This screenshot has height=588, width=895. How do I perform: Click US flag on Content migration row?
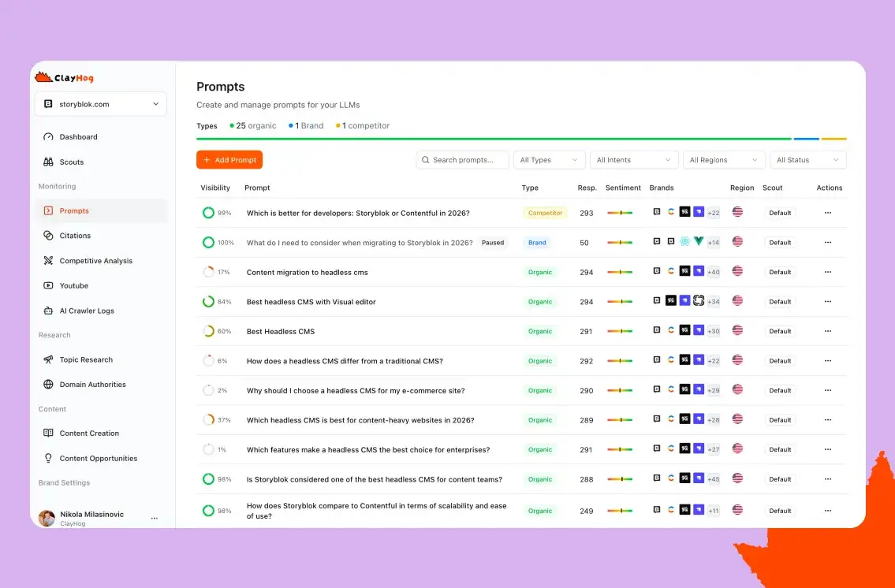point(737,271)
